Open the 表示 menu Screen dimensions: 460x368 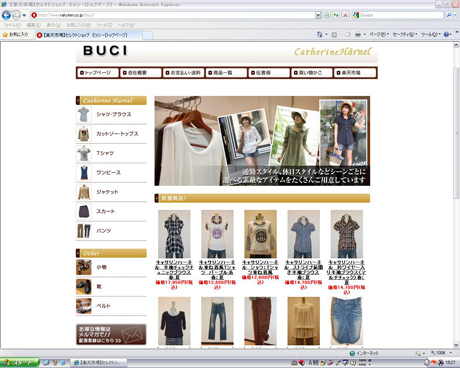point(53,25)
